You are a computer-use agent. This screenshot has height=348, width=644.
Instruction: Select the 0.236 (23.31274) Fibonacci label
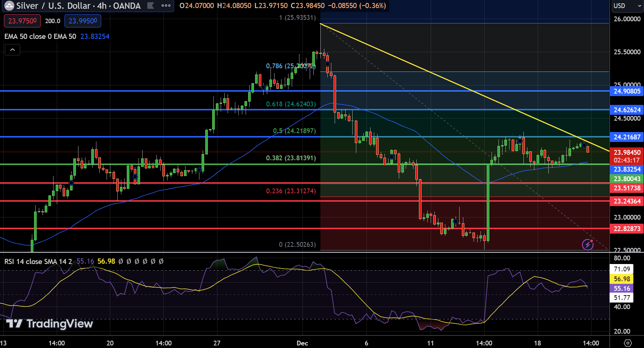click(291, 191)
